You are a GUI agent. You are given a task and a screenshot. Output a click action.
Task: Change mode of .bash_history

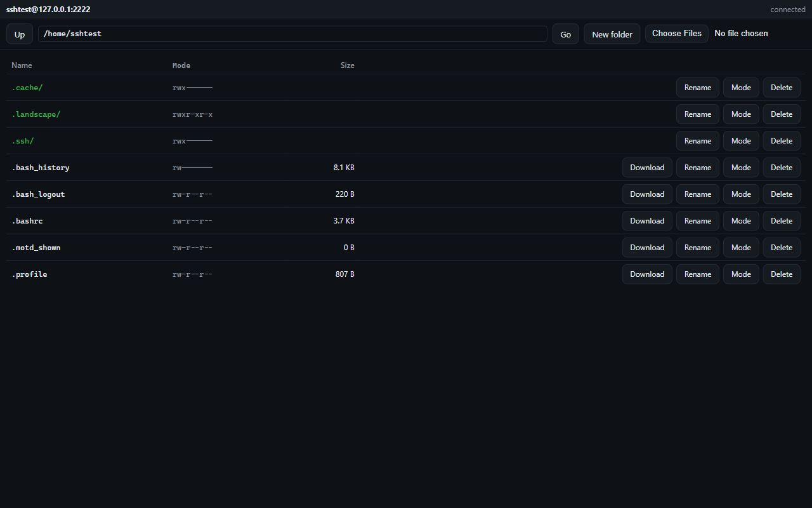(x=741, y=168)
